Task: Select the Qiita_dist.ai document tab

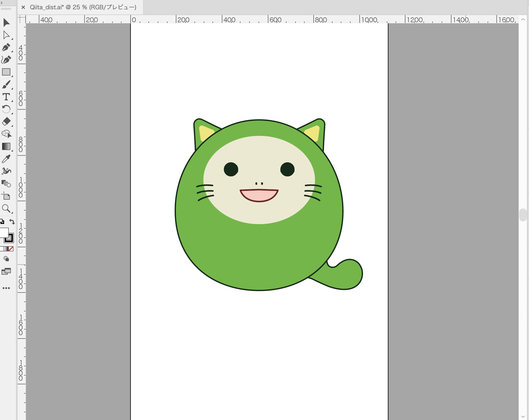Action: coord(83,7)
